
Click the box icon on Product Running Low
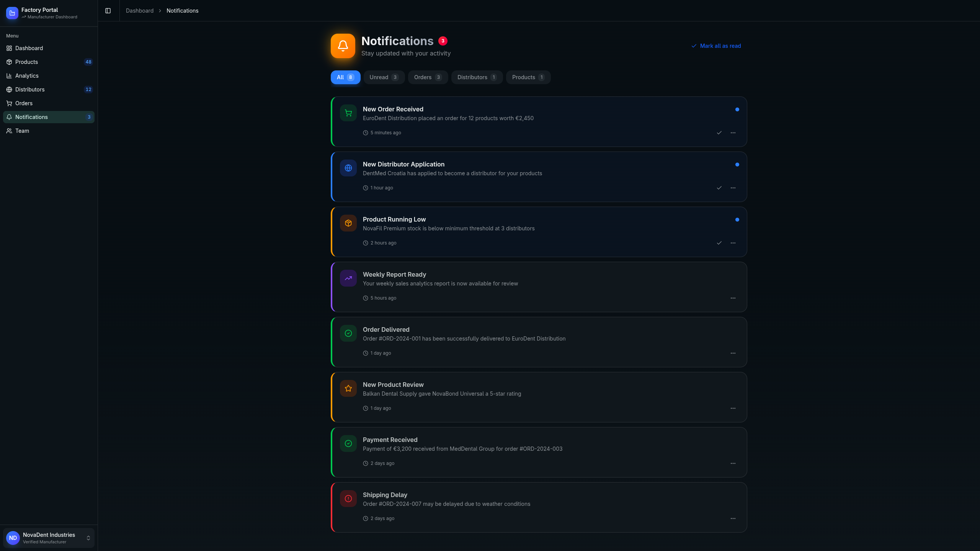click(x=348, y=223)
